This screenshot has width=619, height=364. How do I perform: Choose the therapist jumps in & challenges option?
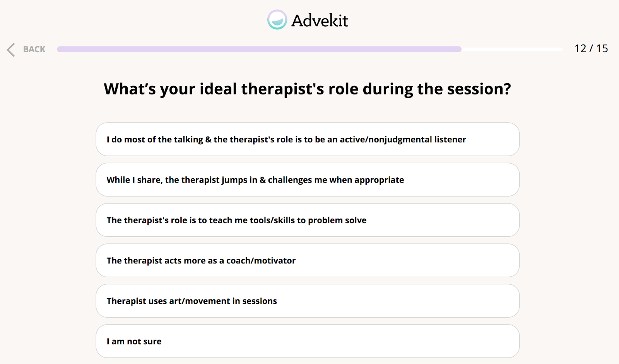308,179
